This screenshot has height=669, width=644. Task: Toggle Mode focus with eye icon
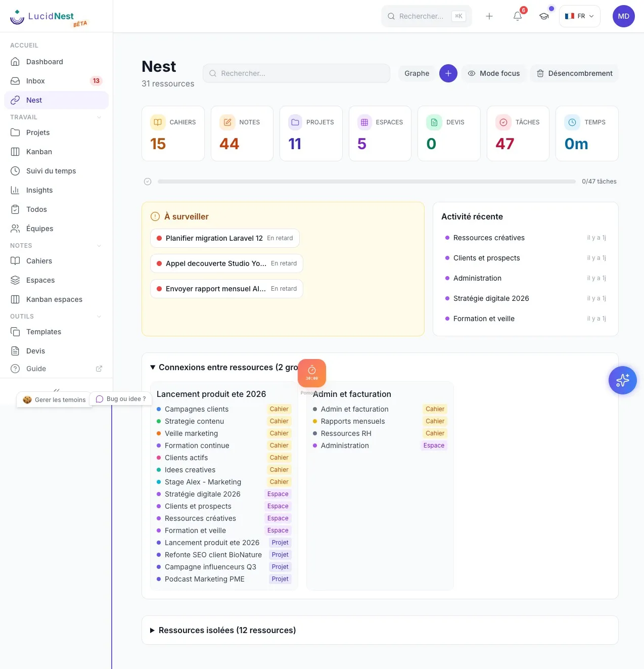(x=494, y=73)
